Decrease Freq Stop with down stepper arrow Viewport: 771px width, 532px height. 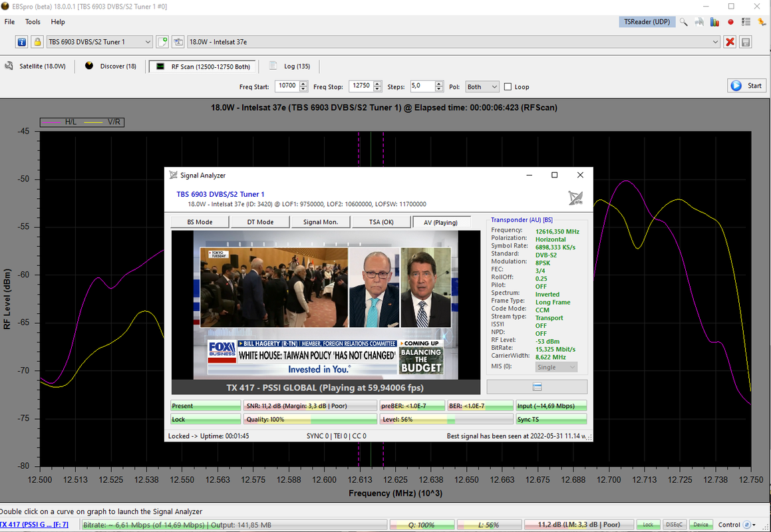coord(377,90)
